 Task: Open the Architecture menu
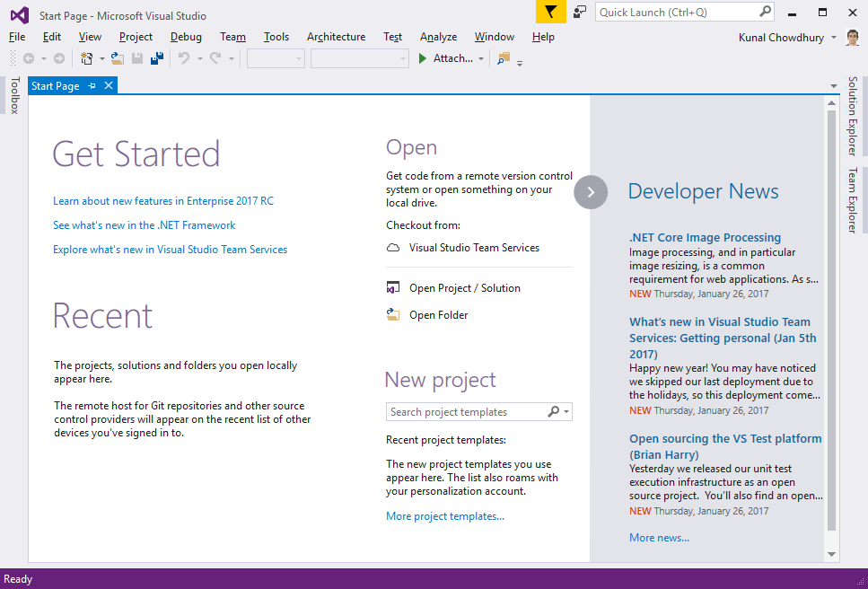pos(336,37)
